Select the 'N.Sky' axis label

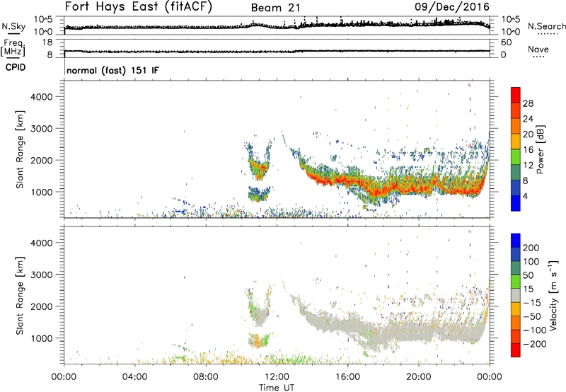(13, 27)
